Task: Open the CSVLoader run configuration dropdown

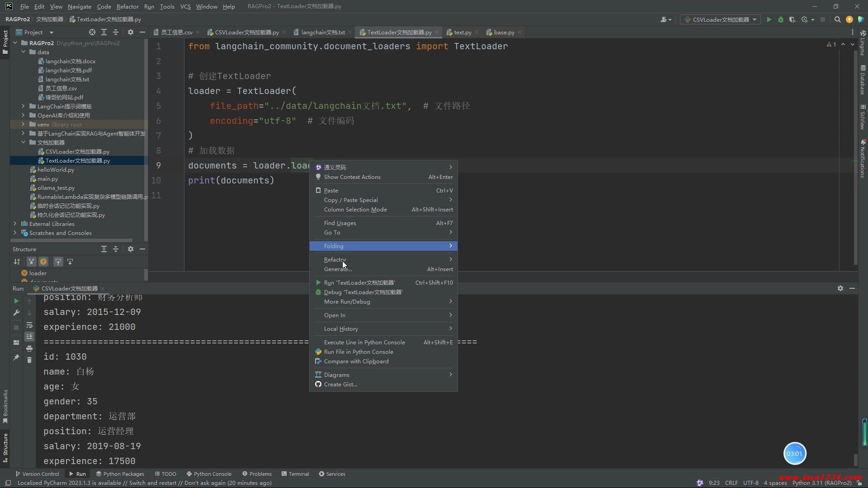Action: tap(721, 19)
